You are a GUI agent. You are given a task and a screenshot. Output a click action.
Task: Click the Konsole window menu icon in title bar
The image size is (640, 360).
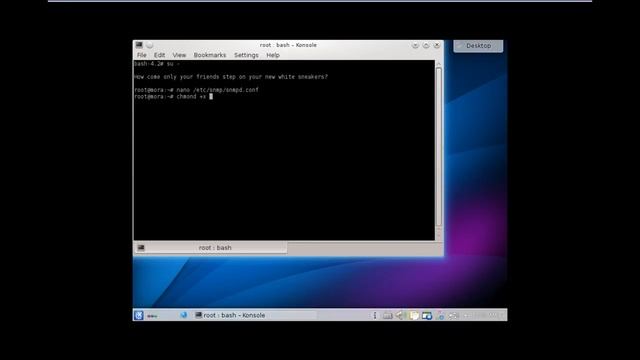click(139, 44)
